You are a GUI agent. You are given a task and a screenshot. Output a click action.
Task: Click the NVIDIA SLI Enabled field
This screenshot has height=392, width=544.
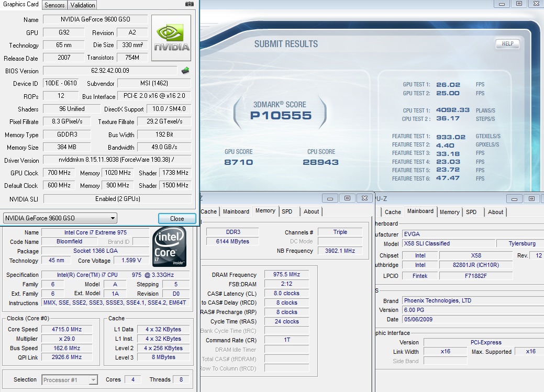pyautogui.click(x=118, y=199)
